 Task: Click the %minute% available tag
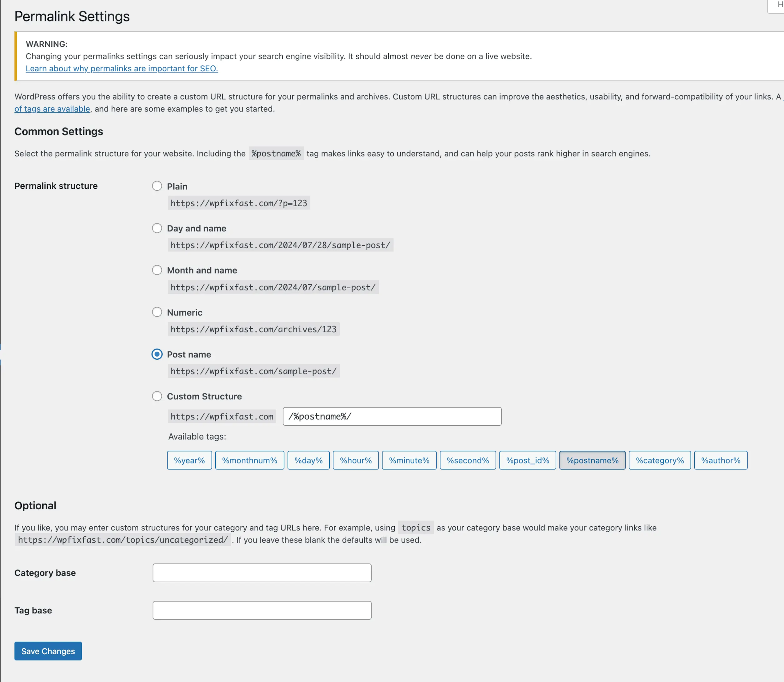pos(409,460)
